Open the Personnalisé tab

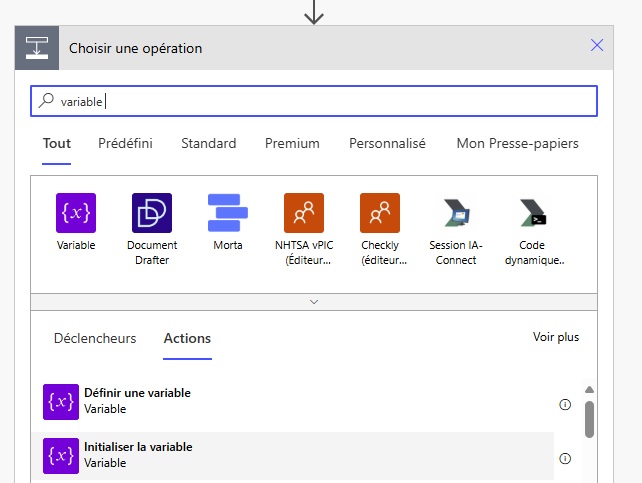pos(387,144)
